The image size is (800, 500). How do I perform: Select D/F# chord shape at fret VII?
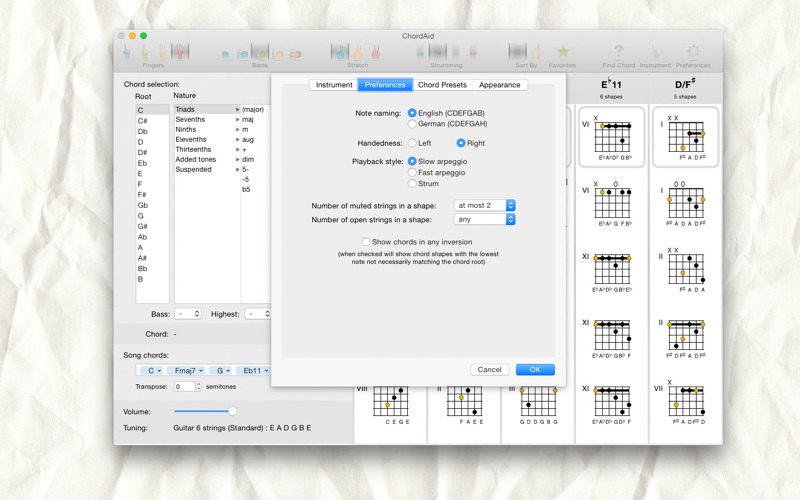(685, 402)
